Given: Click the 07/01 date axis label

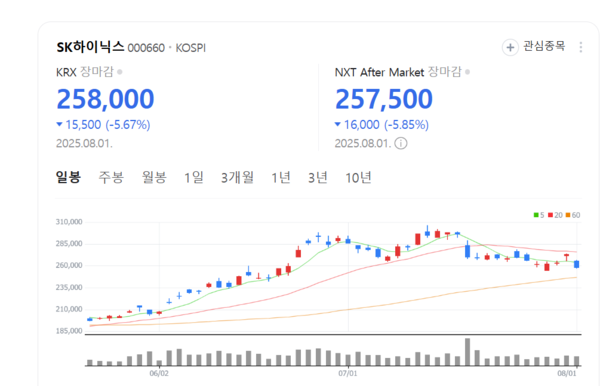Looking at the screenshot, I should pyautogui.click(x=348, y=373).
